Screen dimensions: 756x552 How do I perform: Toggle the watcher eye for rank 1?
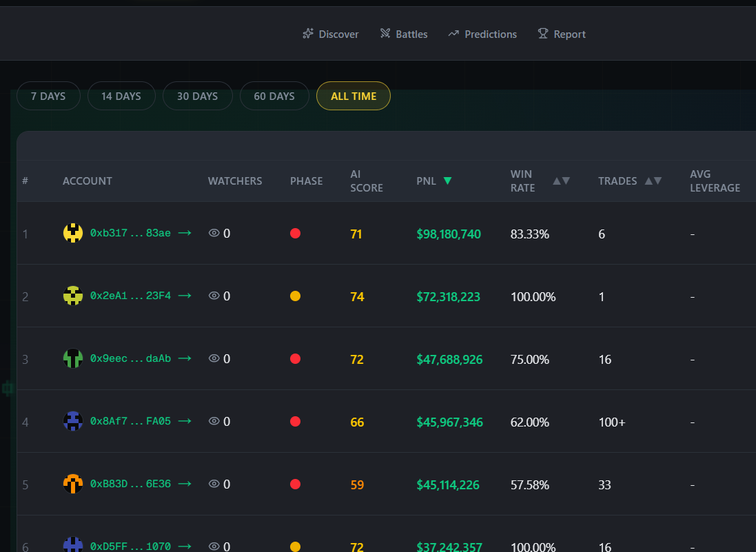click(214, 233)
